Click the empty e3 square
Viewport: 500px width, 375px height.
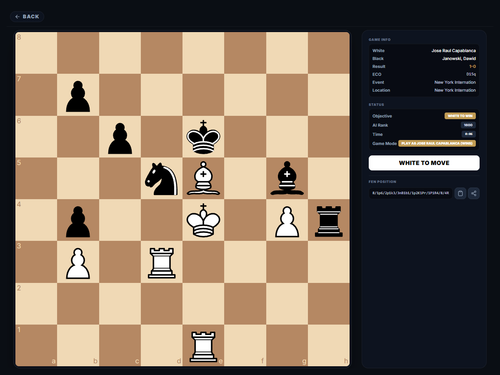click(x=203, y=262)
